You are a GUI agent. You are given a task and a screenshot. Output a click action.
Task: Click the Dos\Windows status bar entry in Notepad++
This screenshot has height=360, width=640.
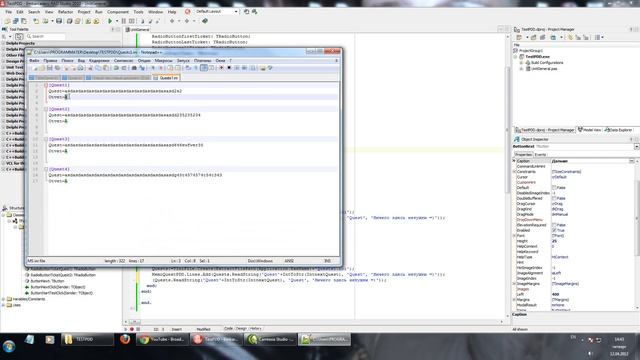[x=260, y=261]
